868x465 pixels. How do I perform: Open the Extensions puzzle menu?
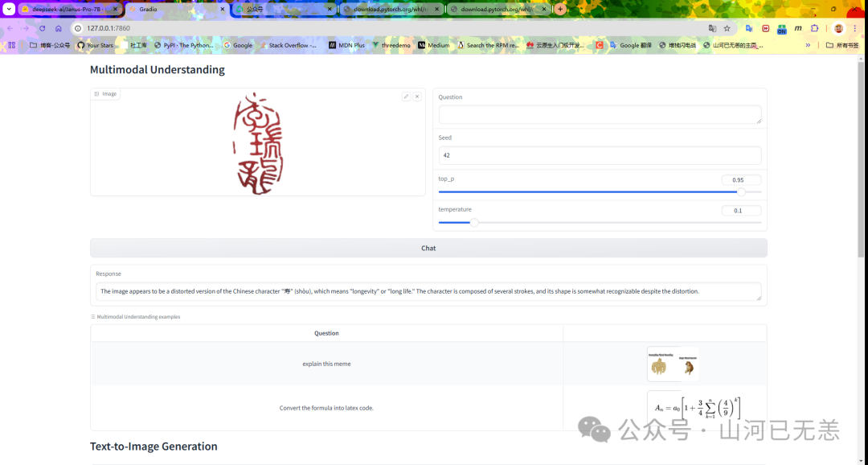click(x=814, y=28)
